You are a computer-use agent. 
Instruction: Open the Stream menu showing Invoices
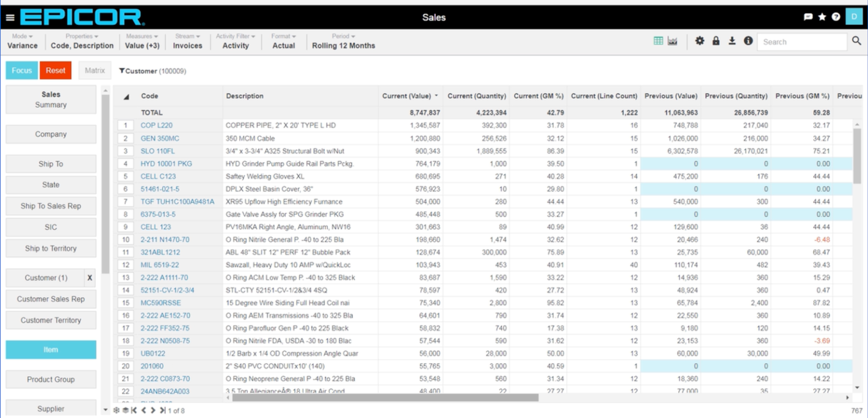pos(187,36)
